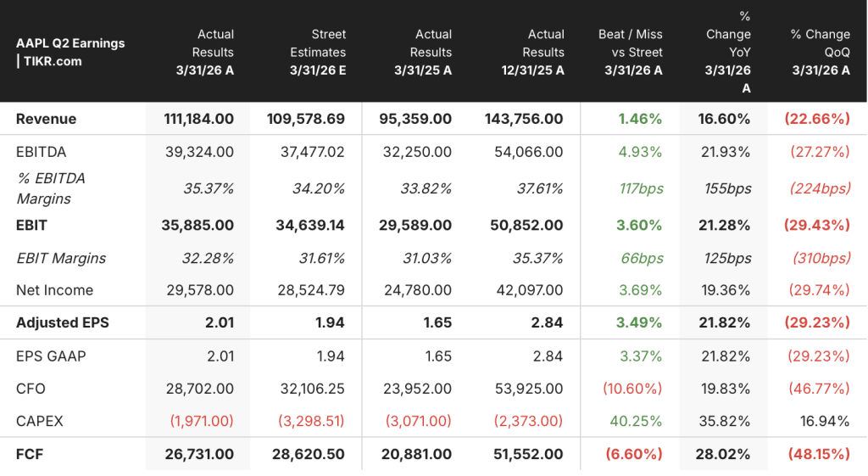Screen dimensions: 868x476
Task: Click CFO miss value (10.60%)
Action: click(632, 389)
